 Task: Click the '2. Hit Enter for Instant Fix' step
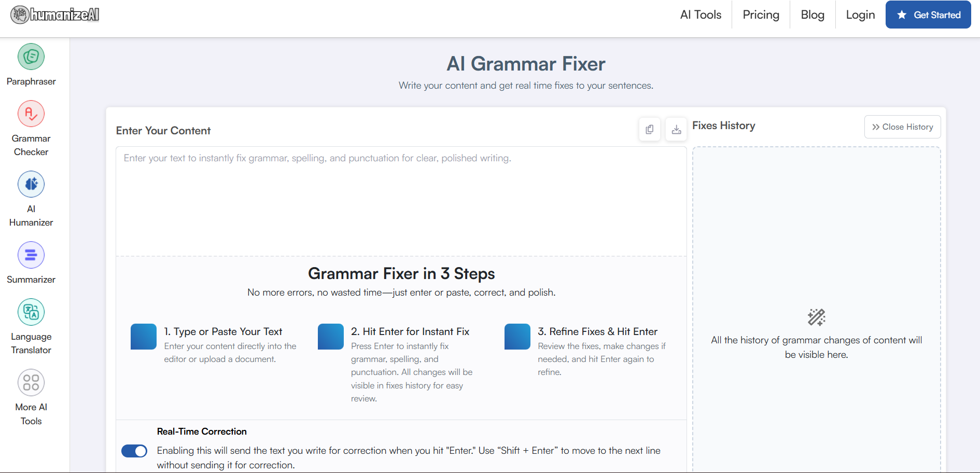[410, 331]
